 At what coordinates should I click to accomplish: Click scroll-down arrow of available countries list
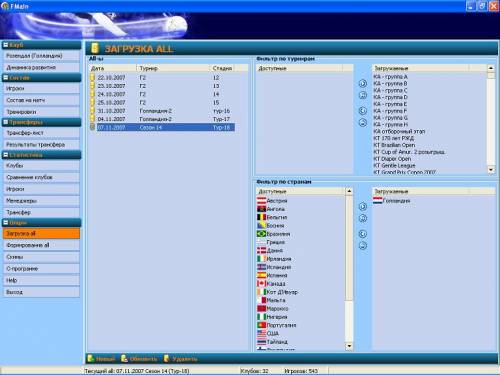click(349, 346)
